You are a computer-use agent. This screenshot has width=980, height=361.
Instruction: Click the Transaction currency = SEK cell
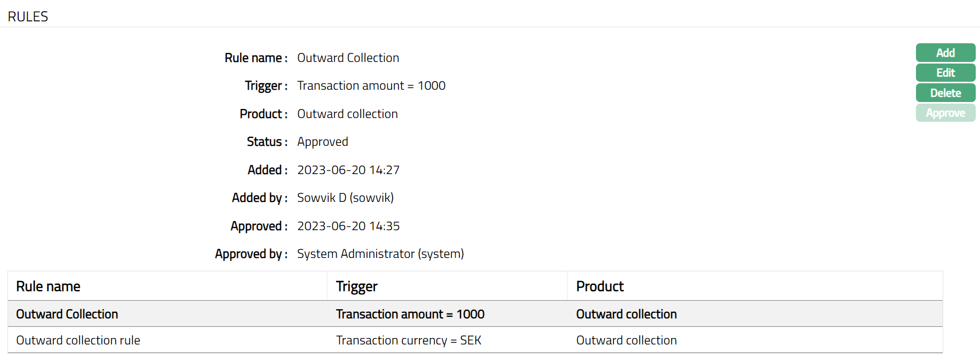(x=409, y=340)
